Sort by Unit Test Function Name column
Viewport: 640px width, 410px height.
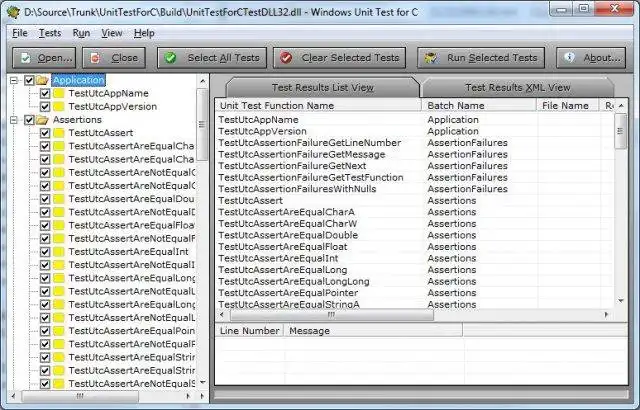(x=318, y=106)
